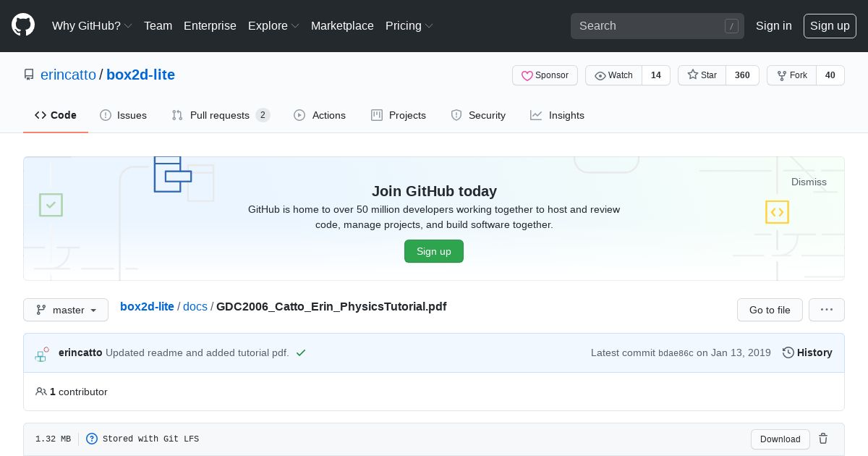The image size is (868, 456).
Task: Click Sign in link
Action: [x=774, y=25]
